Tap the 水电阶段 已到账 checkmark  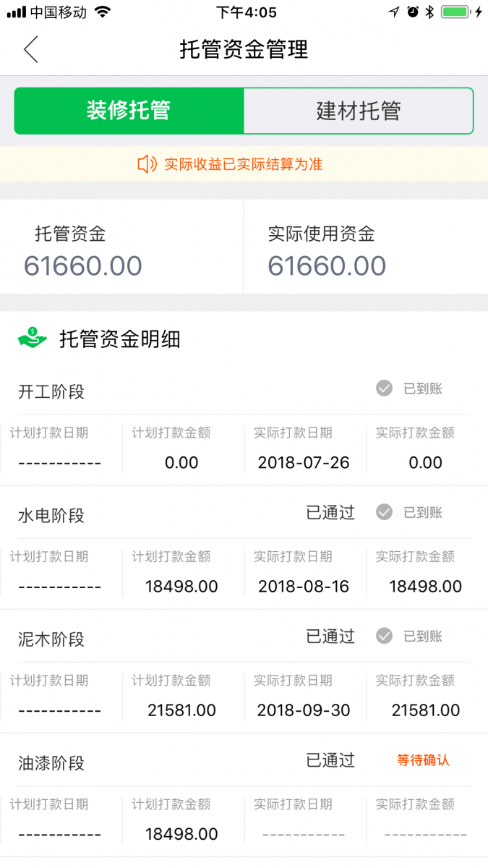point(384,513)
